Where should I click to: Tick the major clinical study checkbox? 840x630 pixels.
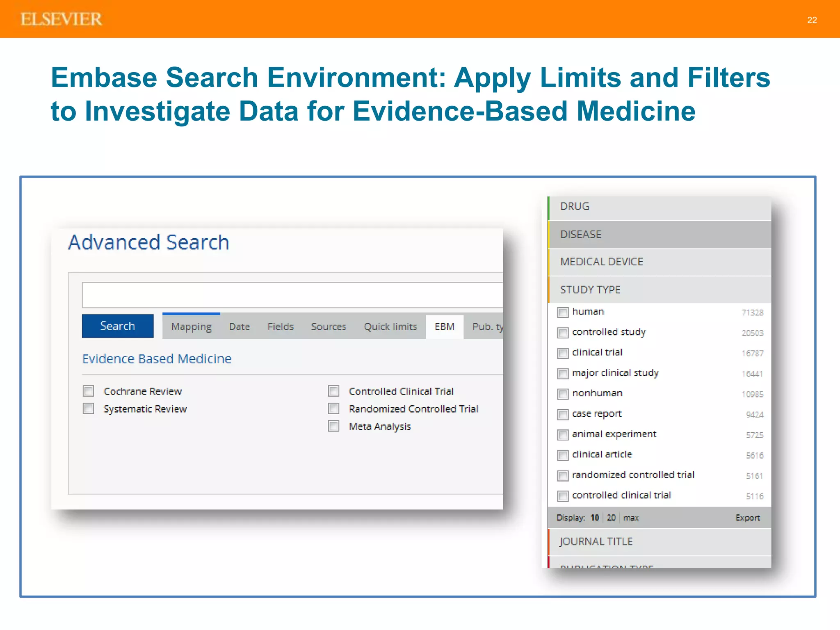(x=563, y=374)
